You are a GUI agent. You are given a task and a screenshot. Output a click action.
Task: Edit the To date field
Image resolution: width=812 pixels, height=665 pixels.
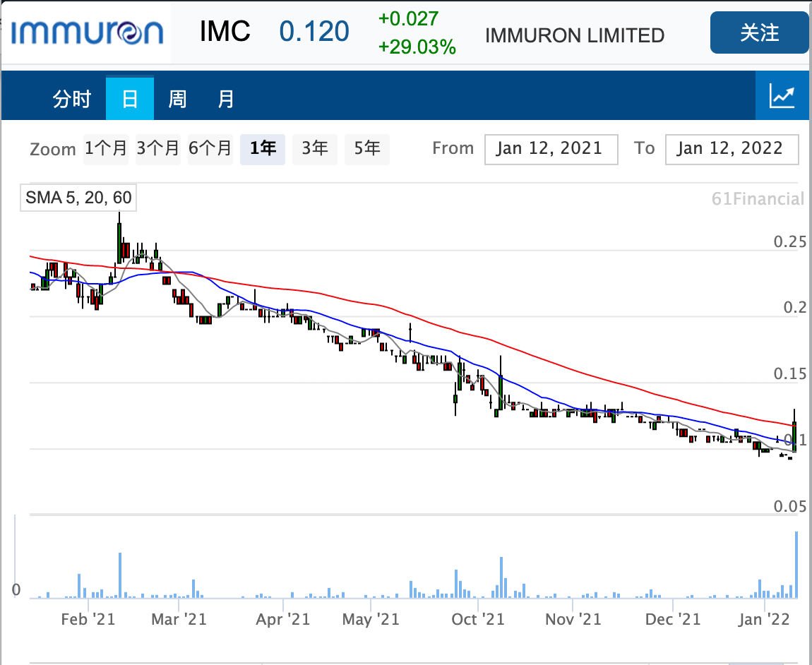732,149
